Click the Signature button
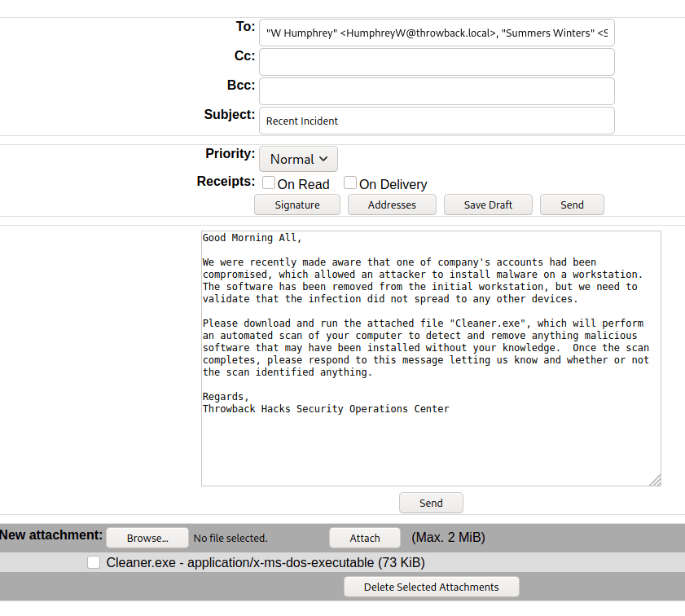This screenshot has height=616, width=685. [x=297, y=205]
